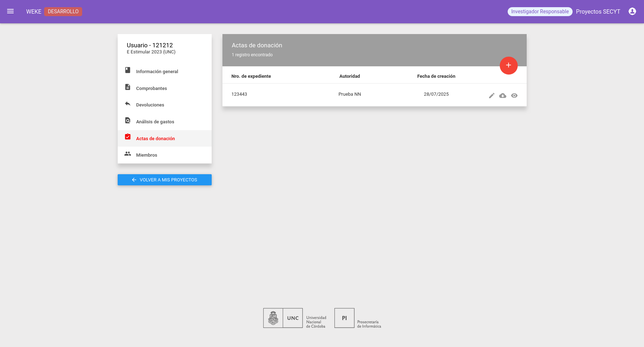The height and width of the screenshot is (347, 644).
Task: Click the Devoluciones reply arrow icon
Action: [x=128, y=104]
